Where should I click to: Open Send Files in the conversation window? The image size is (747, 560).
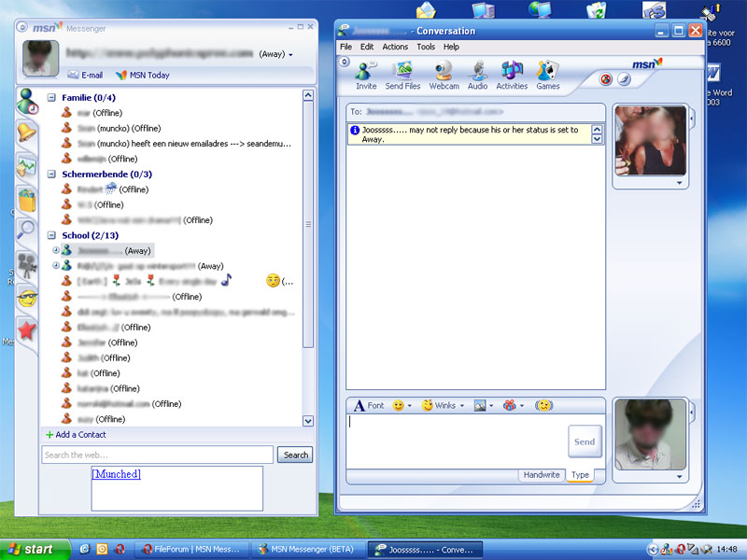402,73
